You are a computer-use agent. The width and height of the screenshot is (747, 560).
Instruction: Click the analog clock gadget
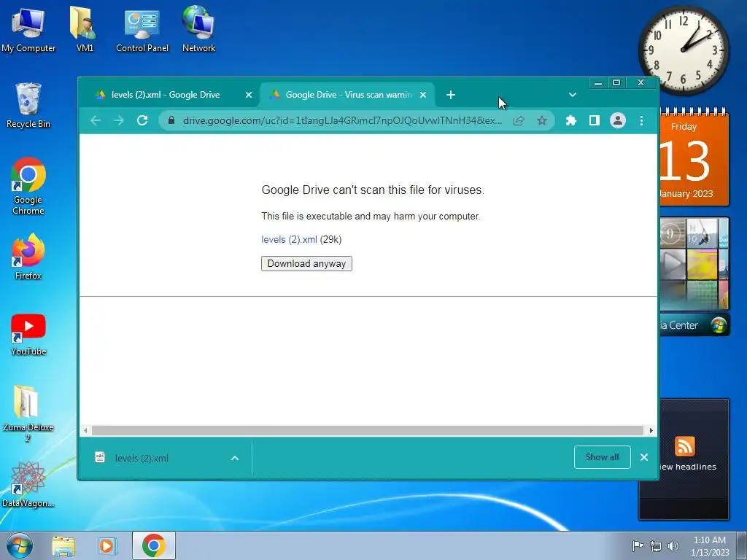(x=684, y=50)
